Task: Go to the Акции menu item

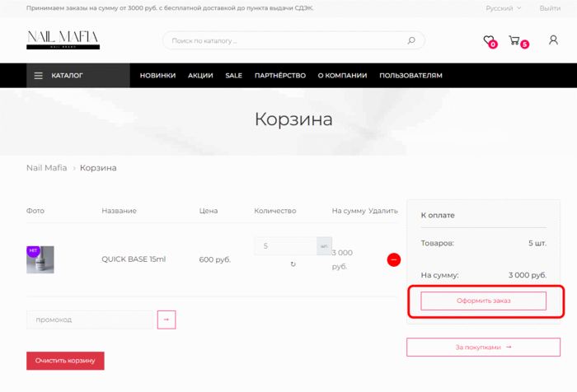Action: point(200,76)
